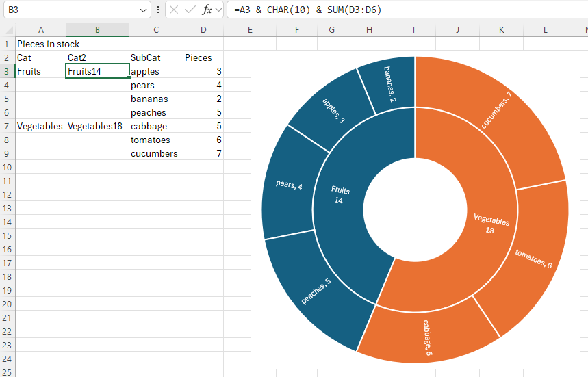Viewport: 588px width, 377px height.
Task: Select column D header
Action: click(x=203, y=30)
